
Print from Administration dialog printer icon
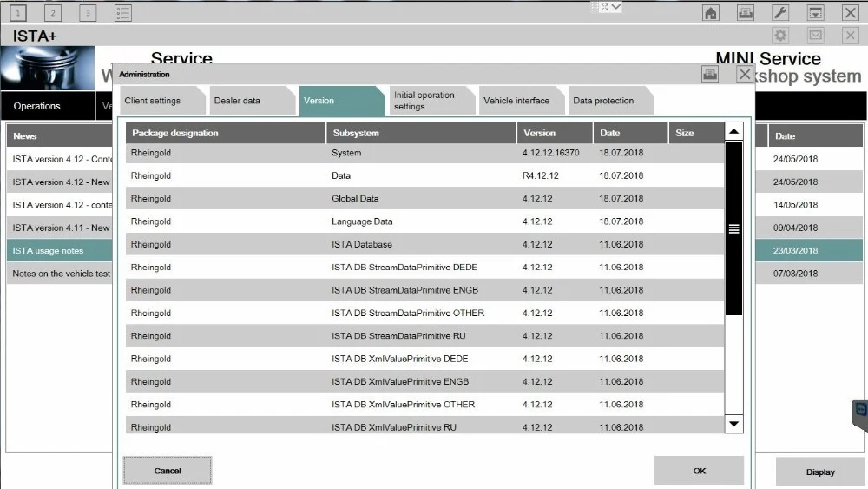[x=710, y=74]
